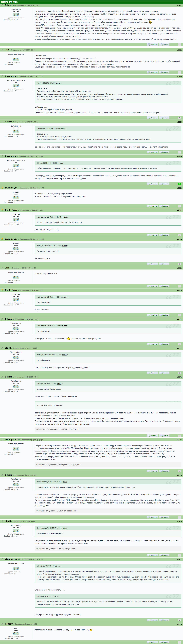183x644 pixels.
Task: Click the snapback arrow in alexkl's quote in post #2977
Action: click(58, 596)
